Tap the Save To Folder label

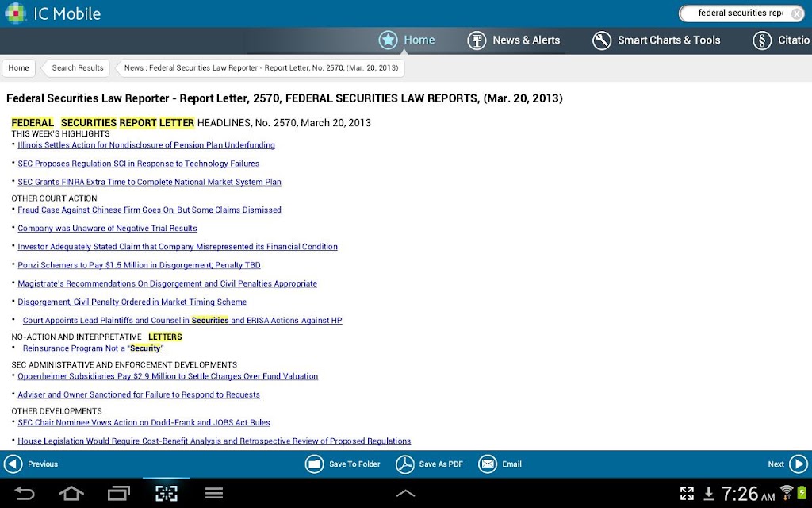click(354, 464)
